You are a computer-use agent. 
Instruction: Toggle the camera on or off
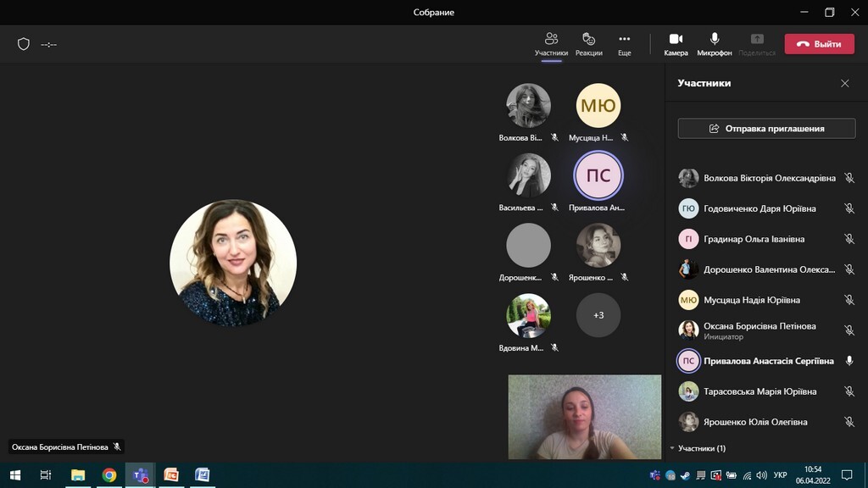676,43
